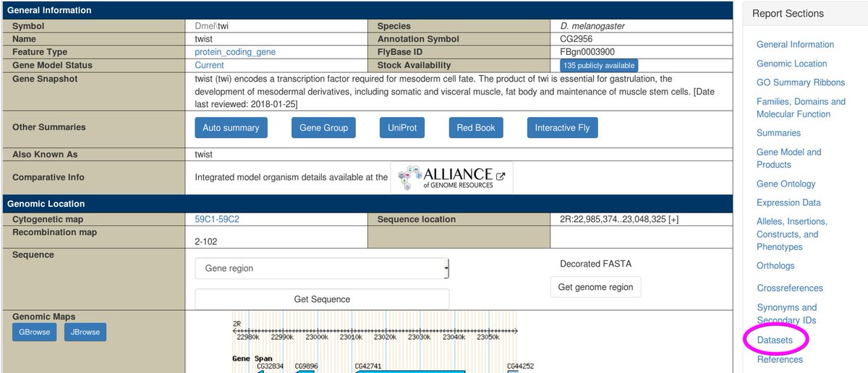868x373 pixels.
Task: Click the UniProt summary button
Action: [x=402, y=128]
